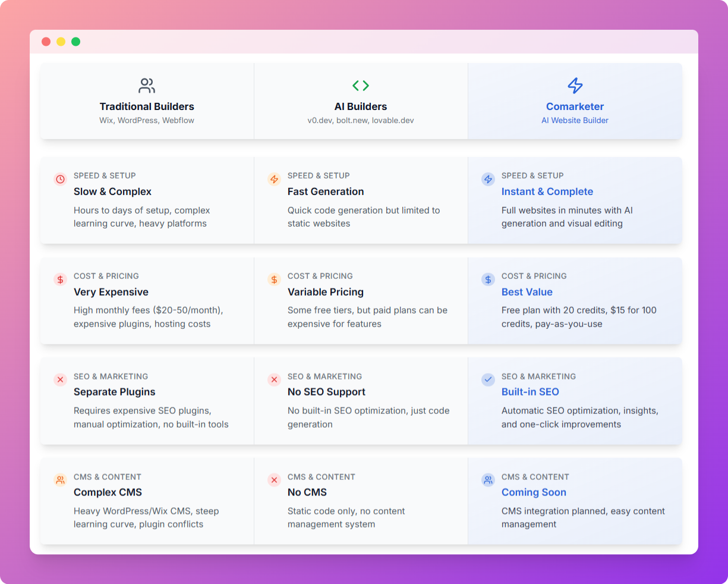The width and height of the screenshot is (728, 584).
Task: Click the orange users icon beside Complex CMS
Action: point(60,480)
